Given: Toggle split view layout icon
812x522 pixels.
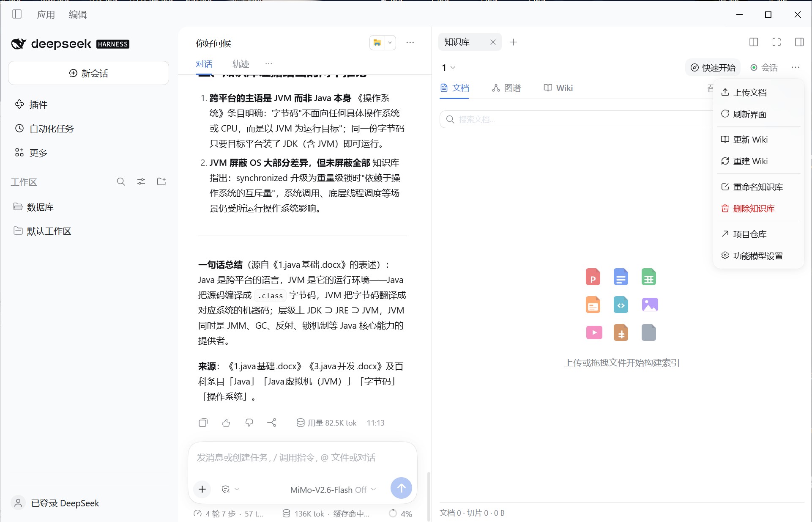Looking at the screenshot, I should pyautogui.click(x=754, y=42).
